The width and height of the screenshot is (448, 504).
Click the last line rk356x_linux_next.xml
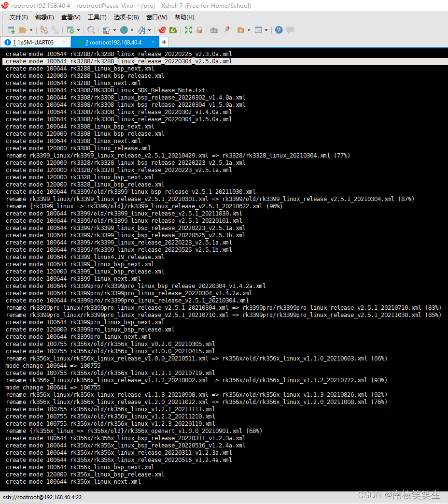73,482
